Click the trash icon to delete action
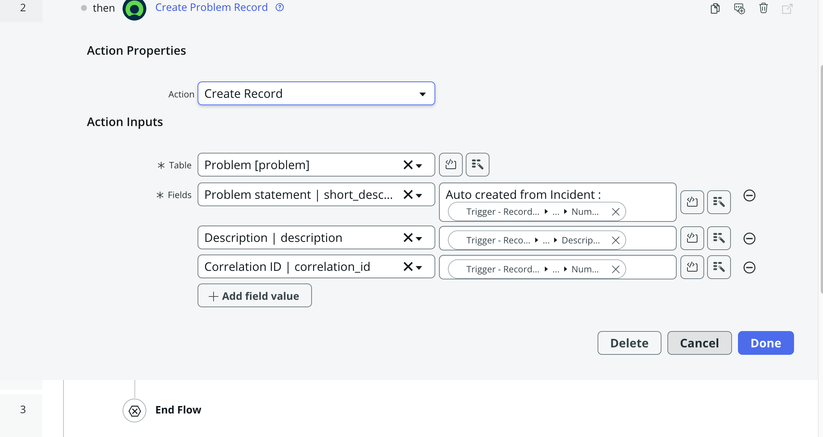 (763, 8)
